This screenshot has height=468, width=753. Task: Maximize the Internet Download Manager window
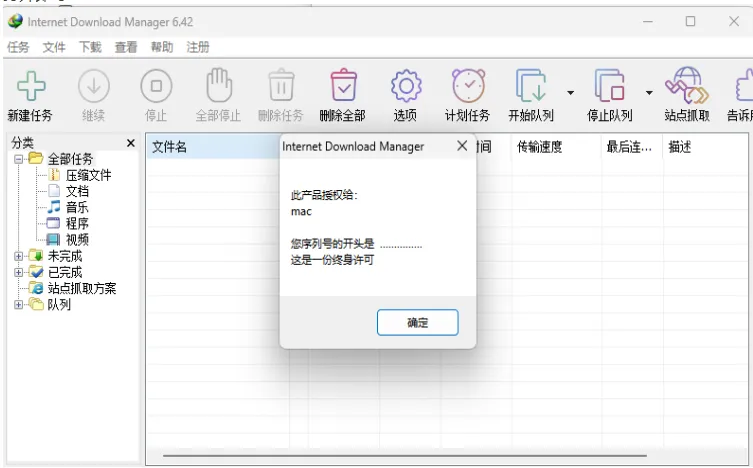690,21
